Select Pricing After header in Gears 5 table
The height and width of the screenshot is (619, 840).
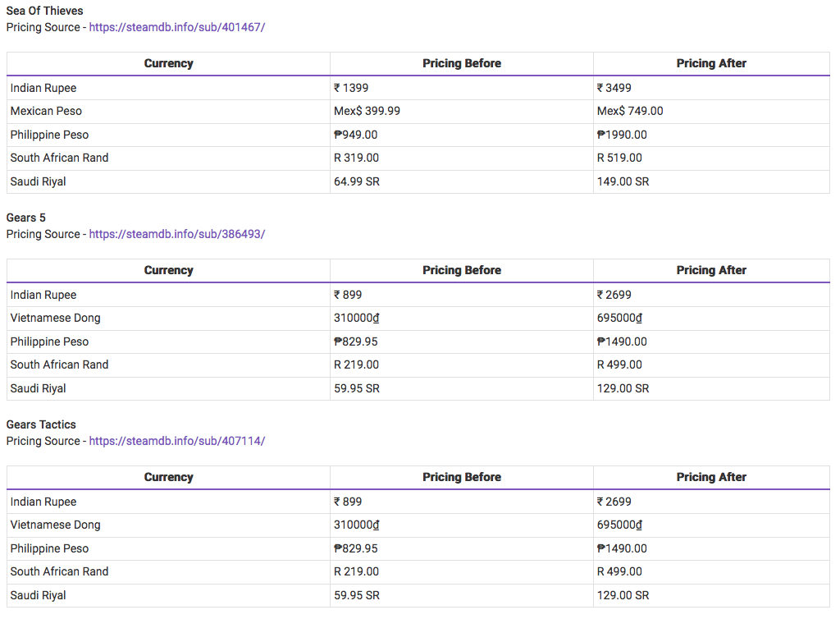point(711,270)
